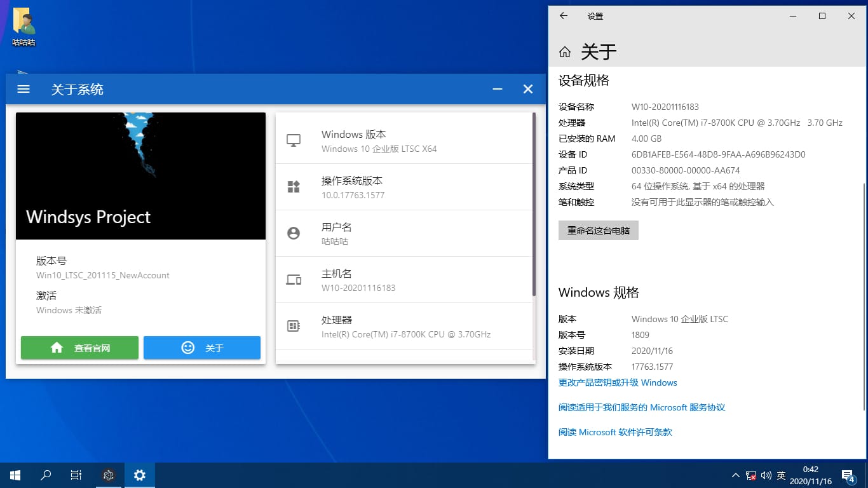868x488 pixels.
Task: Open 阅读 Microsoft 软件许可条款 link
Action: tap(615, 432)
